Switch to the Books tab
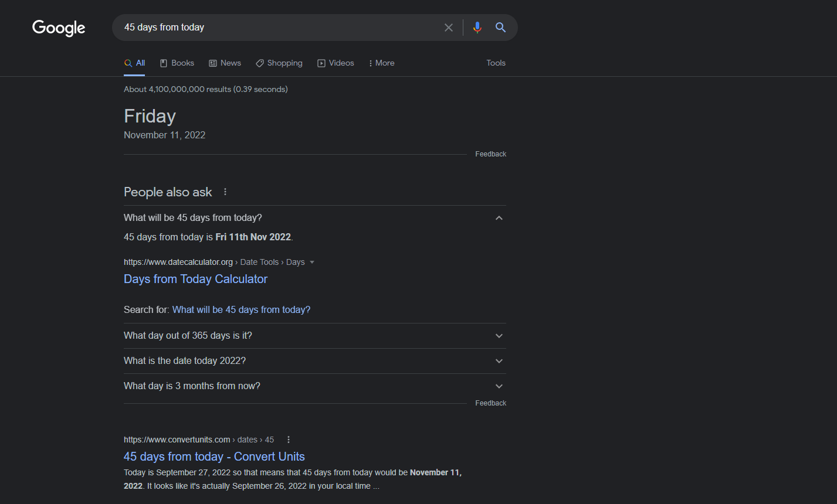 click(x=177, y=63)
